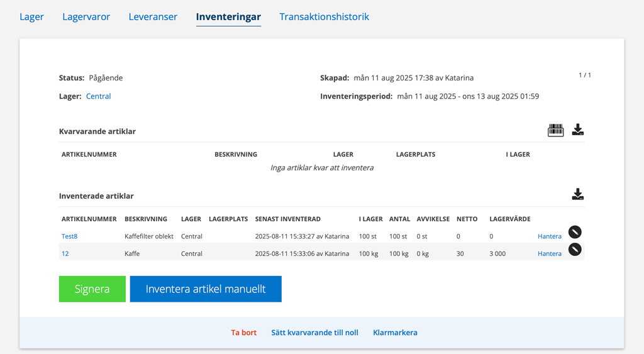Click the AVVIKELSE column header
This screenshot has height=354, width=644.
tap(433, 219)
